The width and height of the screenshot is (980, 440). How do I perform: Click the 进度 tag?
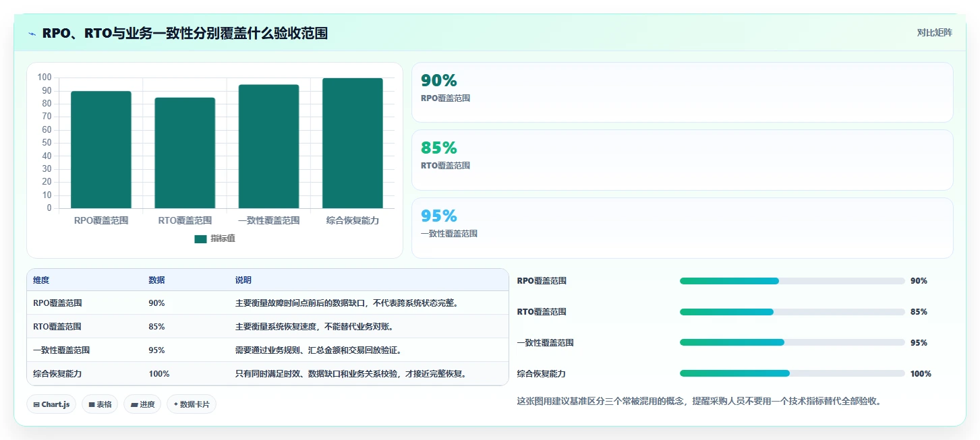point(142,404)
